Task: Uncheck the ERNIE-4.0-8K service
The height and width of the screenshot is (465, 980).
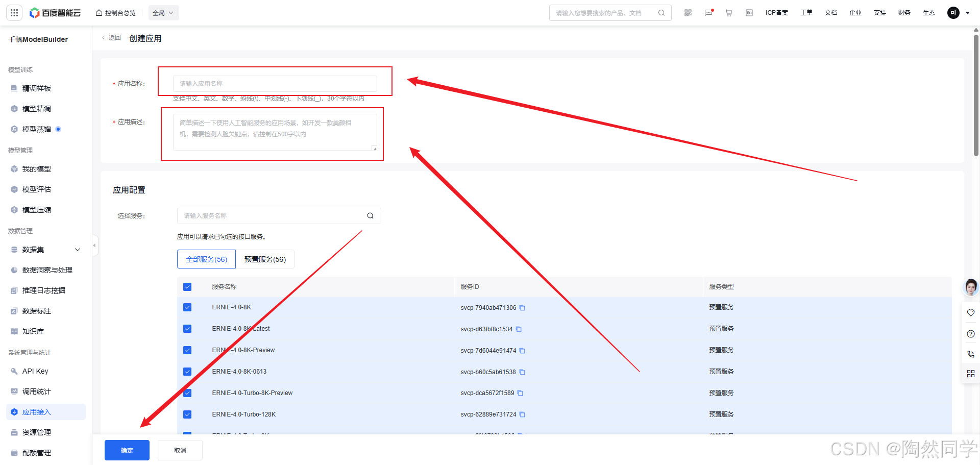Action: click(x=187, y=307)
